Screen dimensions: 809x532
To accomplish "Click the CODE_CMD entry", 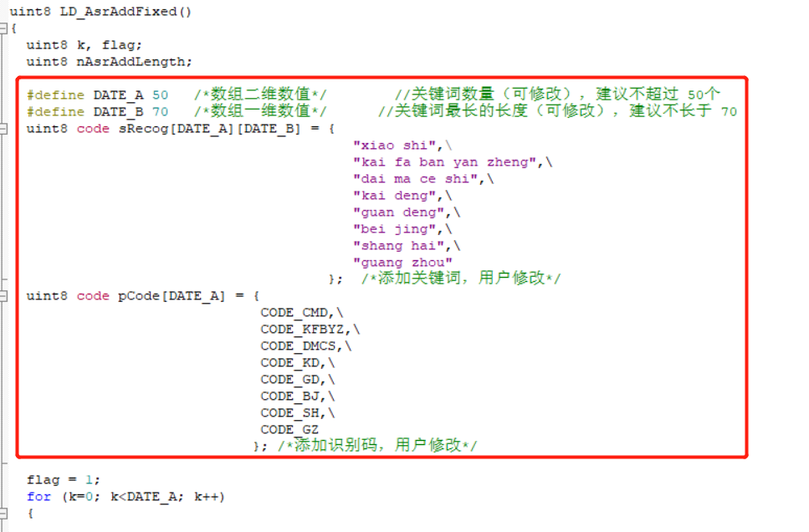I will 294,313.
